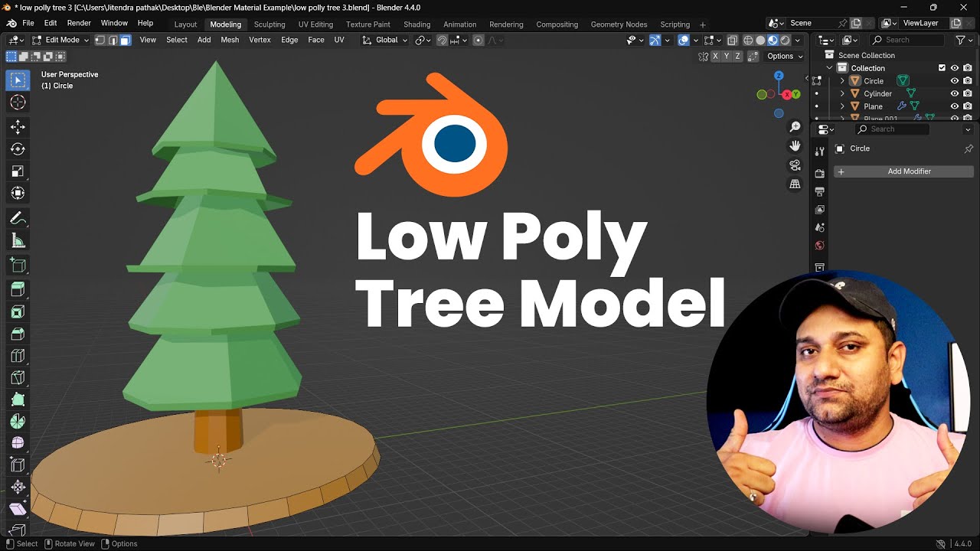Open Outliner filter dropdown
Image resolution: width=980 pixels, height=551 pixels.
point(964,40)
